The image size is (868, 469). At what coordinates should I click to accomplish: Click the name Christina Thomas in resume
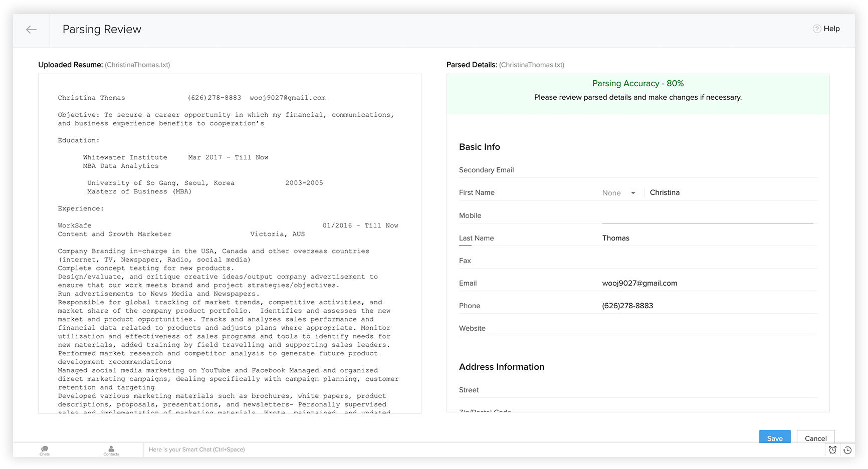(x=91, y=98)
